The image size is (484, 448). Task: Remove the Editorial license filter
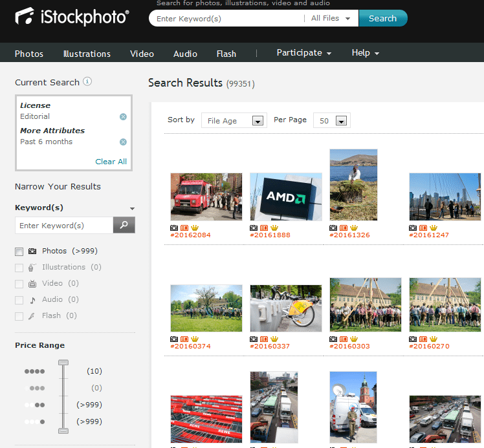[123, 116]
